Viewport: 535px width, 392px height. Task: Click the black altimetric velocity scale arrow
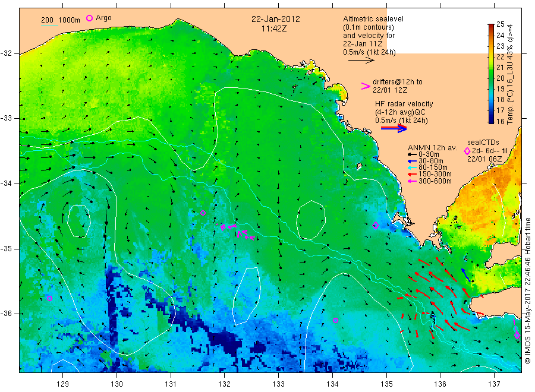point(361,61)
